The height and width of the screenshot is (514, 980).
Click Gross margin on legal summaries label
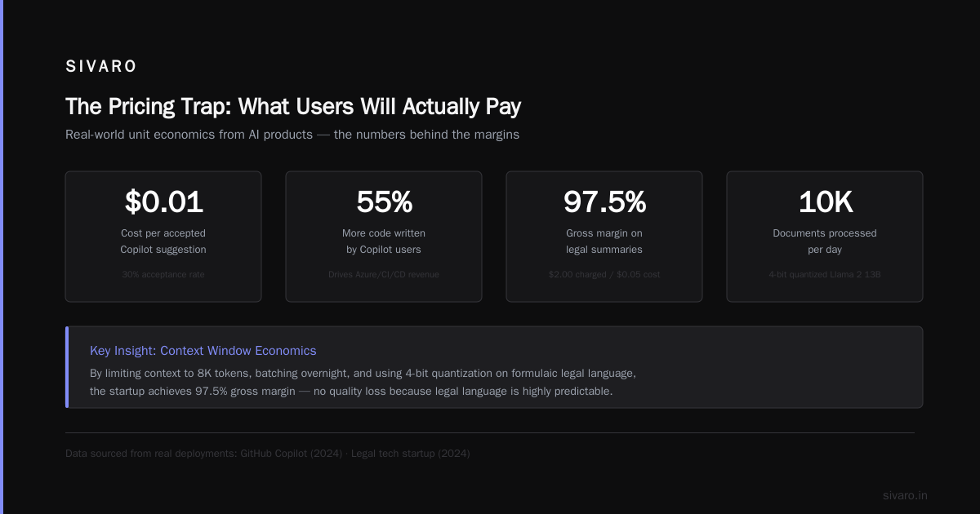pyautogui.click(x=604, y=241)
